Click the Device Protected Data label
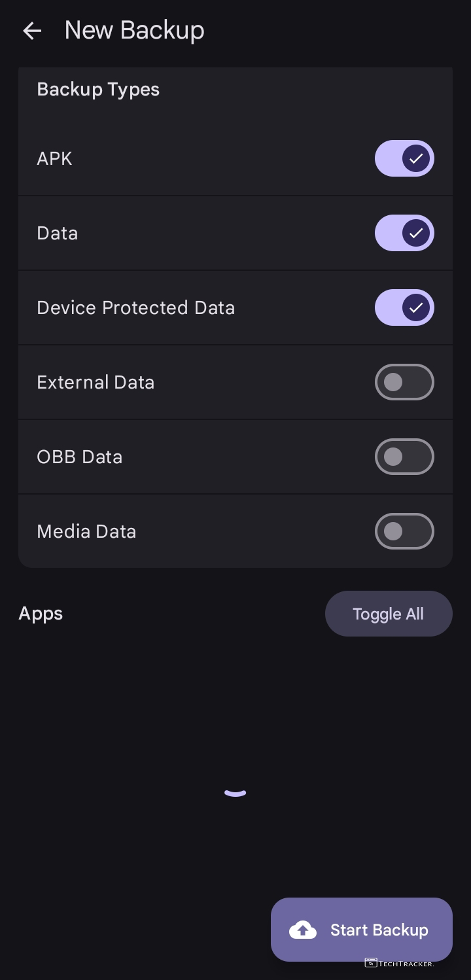This screenshot has width=471, height=980. [x=135, y=308]
